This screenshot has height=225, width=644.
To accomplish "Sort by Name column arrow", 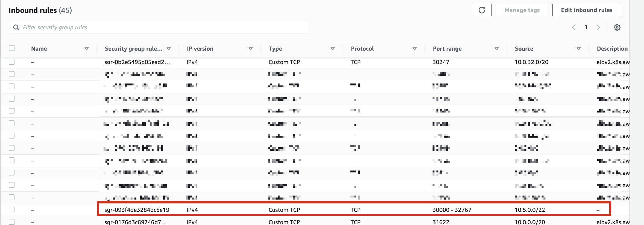I will (x=86, y=49).
